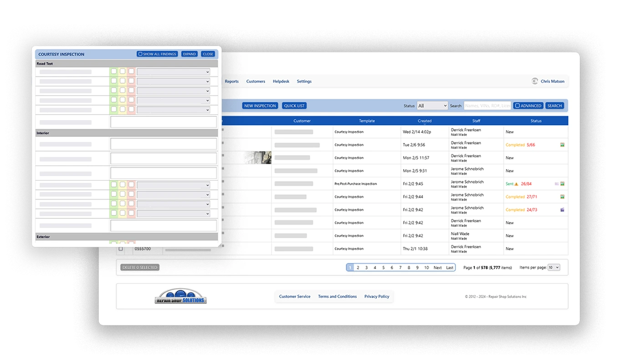
Task: Open the video icon on Completed 24/73 row
Action: (x=562, y=210)
